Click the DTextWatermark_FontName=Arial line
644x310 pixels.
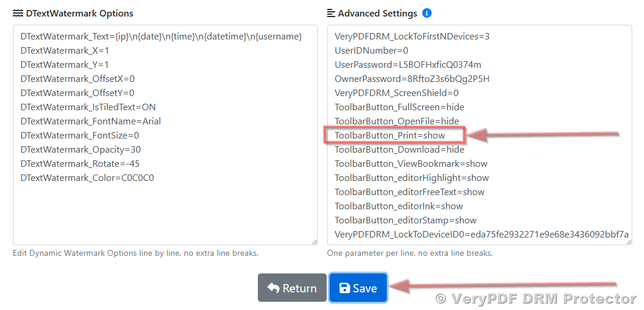click(x=91, y=121)
